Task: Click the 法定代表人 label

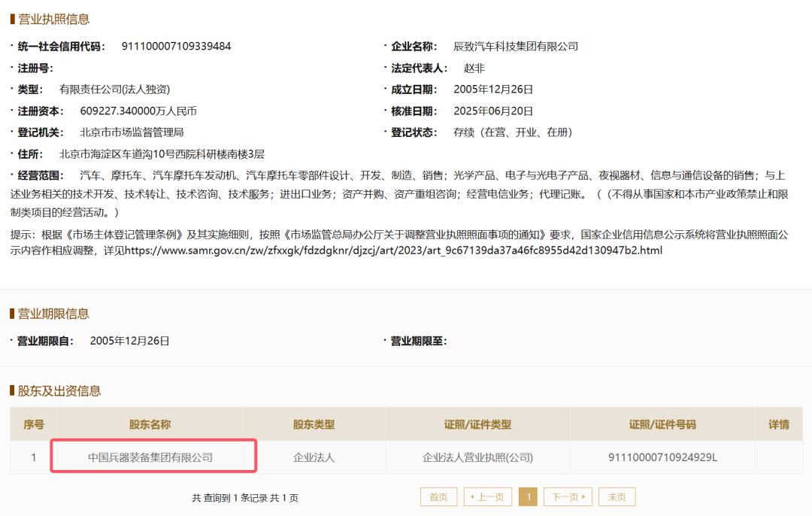Action: [x=419, y=68]
